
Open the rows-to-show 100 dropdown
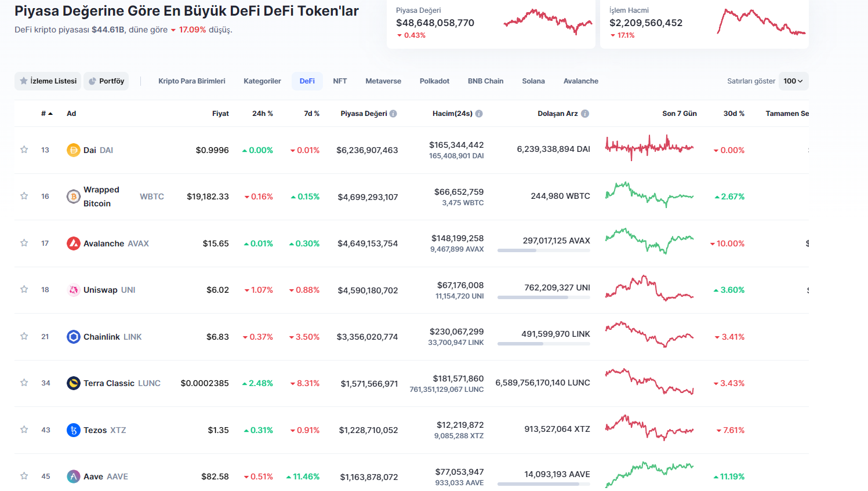793,81
